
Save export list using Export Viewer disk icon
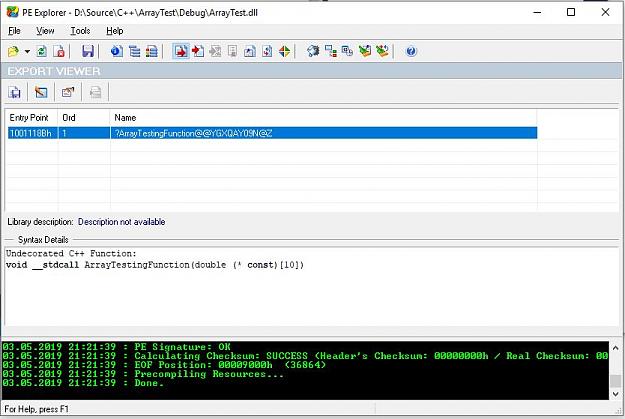[15, 92]
